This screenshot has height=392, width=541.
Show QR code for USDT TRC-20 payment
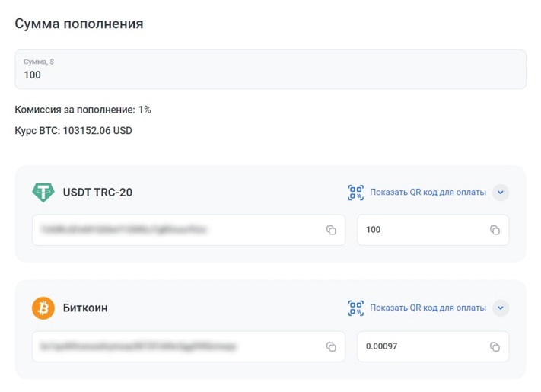(x=428, y=193)
